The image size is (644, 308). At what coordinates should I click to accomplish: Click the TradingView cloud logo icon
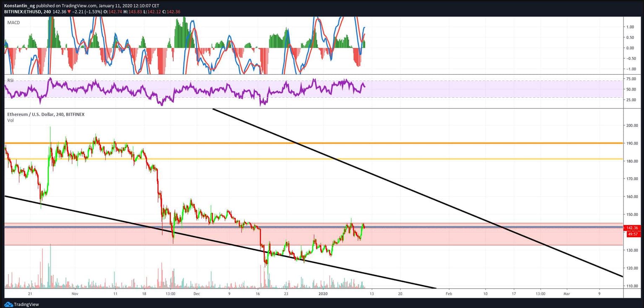pos(8,304)
